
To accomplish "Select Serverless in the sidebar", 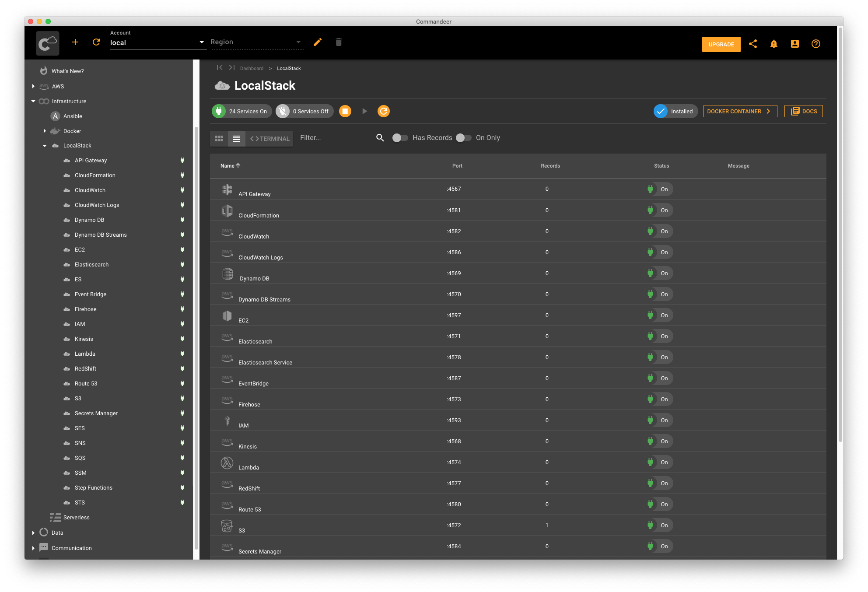I will pos(76,517).
